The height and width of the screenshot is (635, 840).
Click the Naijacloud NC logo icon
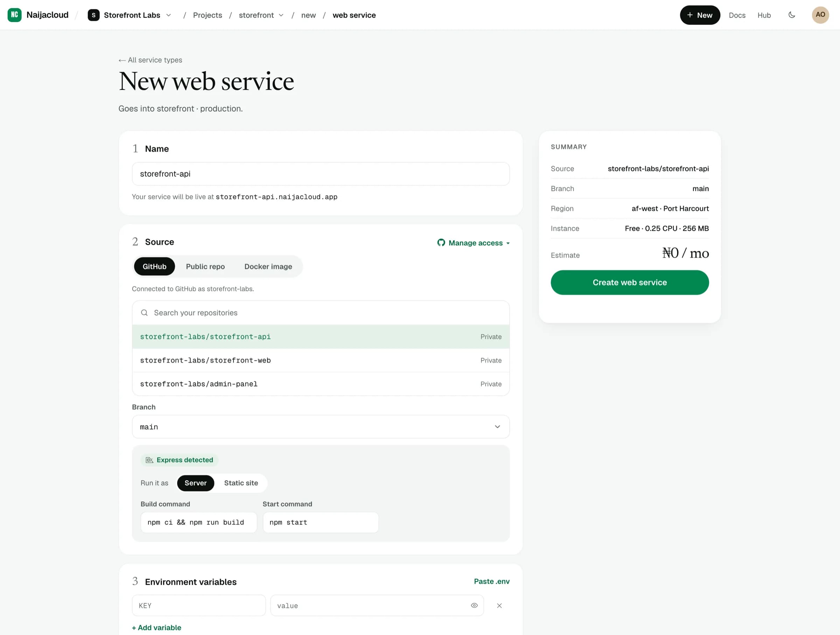(x=14, y=15)
